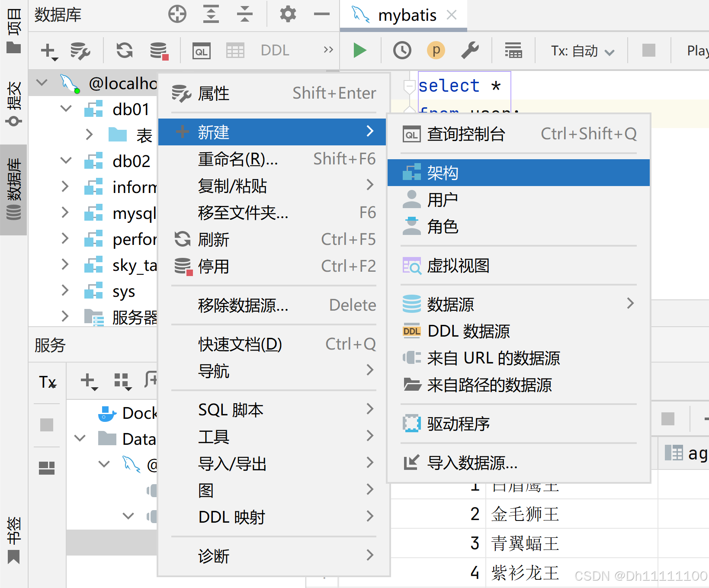Click the locate target crosshair icon
The height and width of the screenshot is (588, 709).
(177, 14)
